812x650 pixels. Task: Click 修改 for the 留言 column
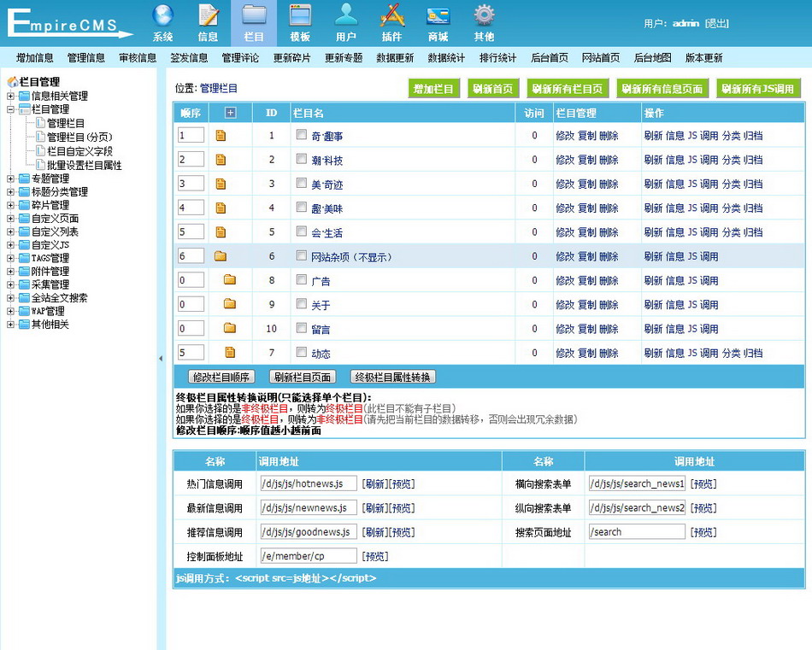tap(565, 329)
